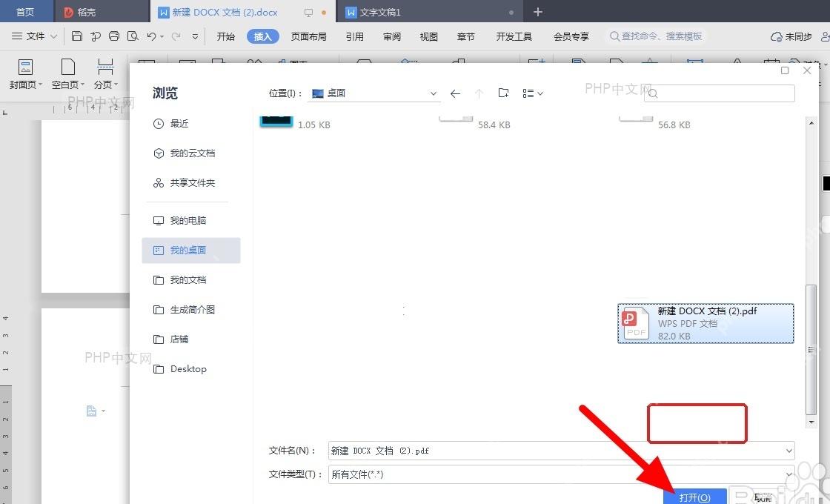This screenshot has width=830, height=504.
Task: Expand the 文件名 filename dropdown arrow
Action: [788, 451]
